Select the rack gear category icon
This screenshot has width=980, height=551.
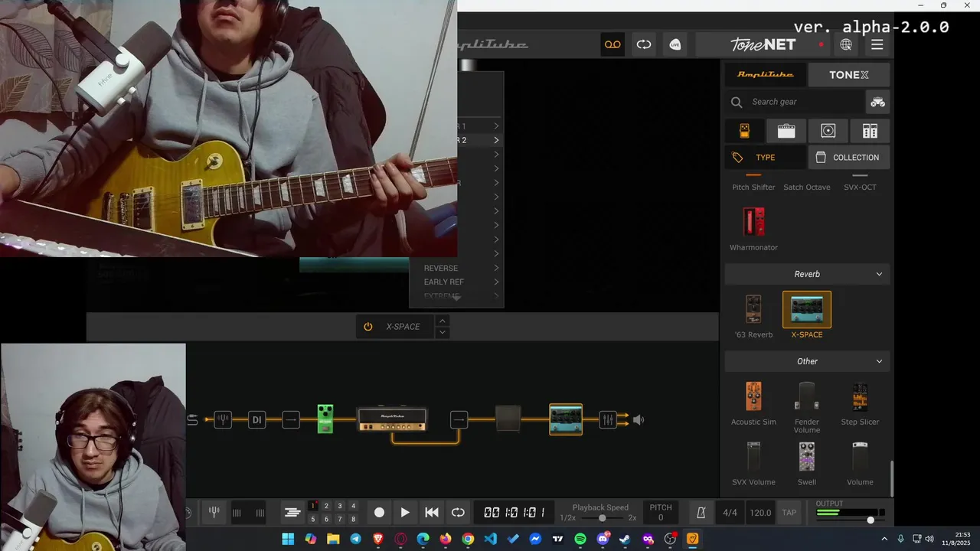point(870,131)
